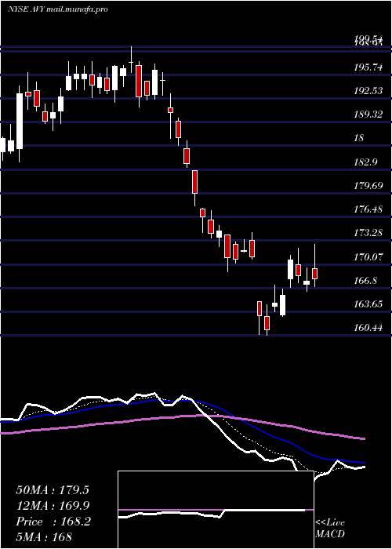
Task: Click the 173.28 price level label
Action: 368,232
